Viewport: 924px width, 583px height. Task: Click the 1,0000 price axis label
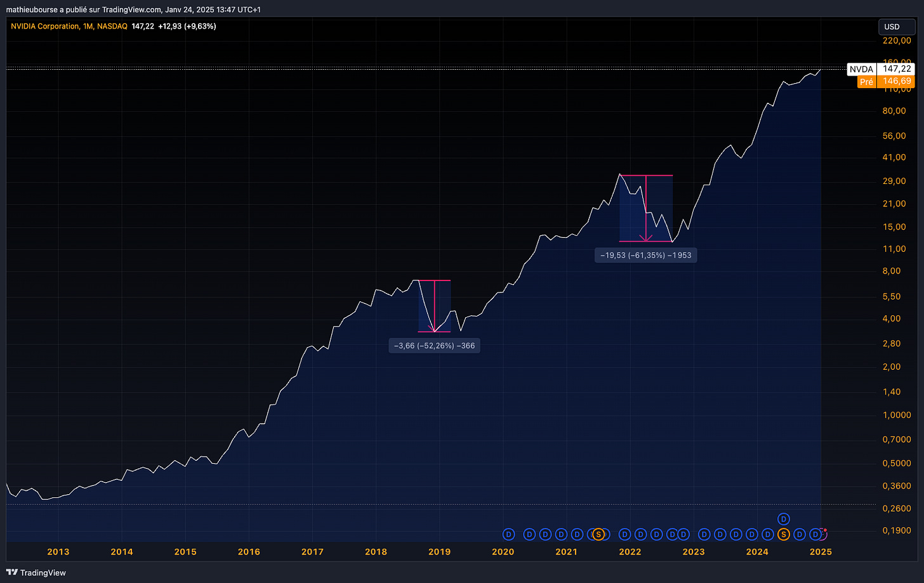[897, 415]
